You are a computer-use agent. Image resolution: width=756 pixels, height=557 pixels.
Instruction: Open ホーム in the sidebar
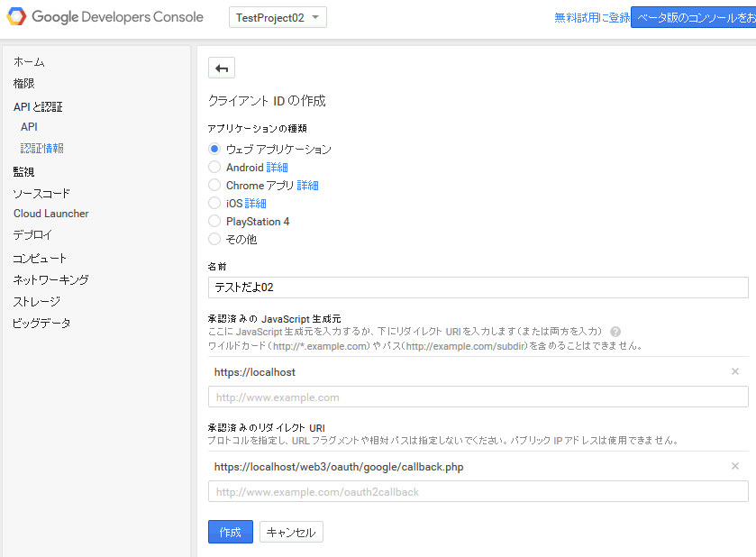tap(29, 61)
